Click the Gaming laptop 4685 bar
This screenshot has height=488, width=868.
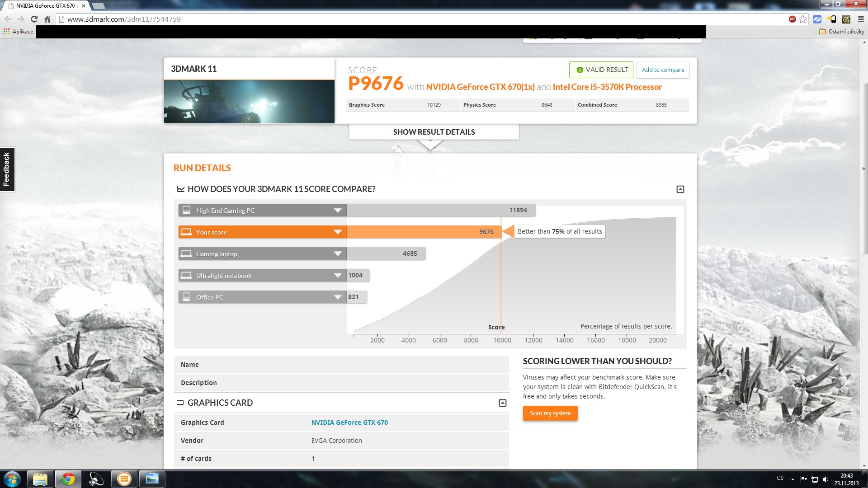[x=386, y=253]
